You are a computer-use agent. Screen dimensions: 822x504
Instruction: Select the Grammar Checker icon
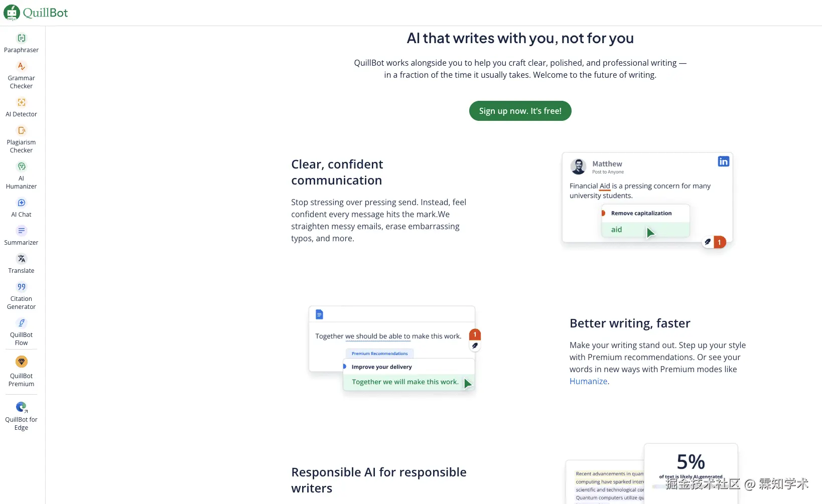[x=21, y=66]
